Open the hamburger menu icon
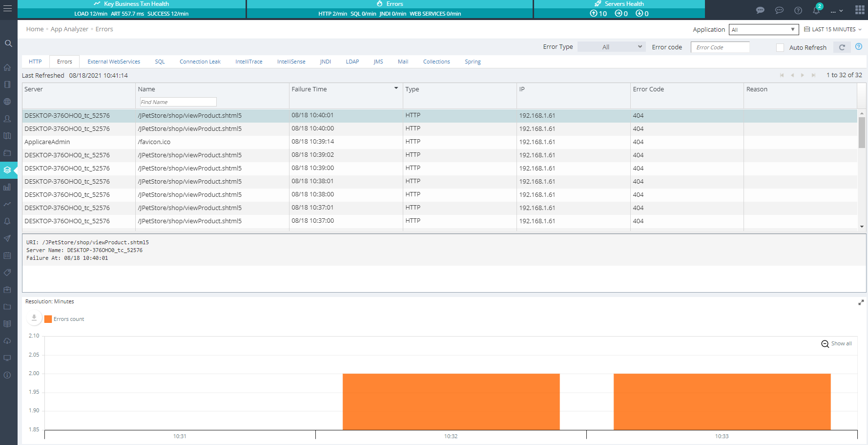The height and width of the screenshot is (445, 868). tap(7, 9)
